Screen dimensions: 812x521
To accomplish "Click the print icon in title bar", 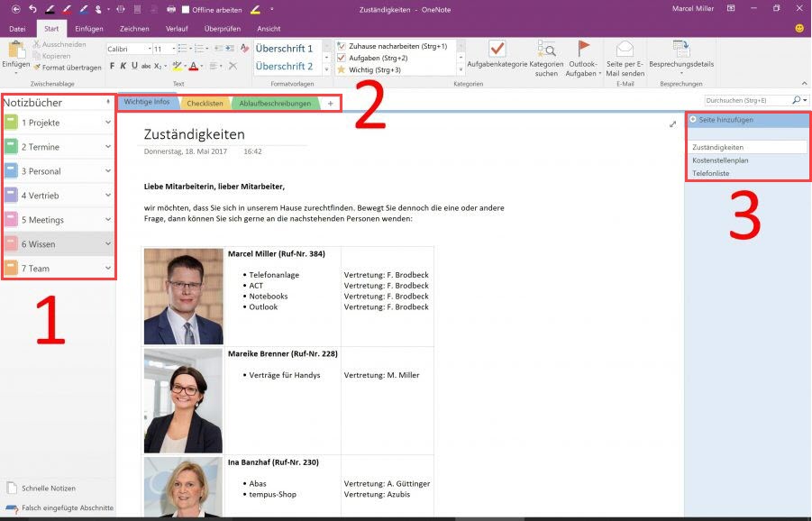I will pyautogui.click(x=171, y=9).
